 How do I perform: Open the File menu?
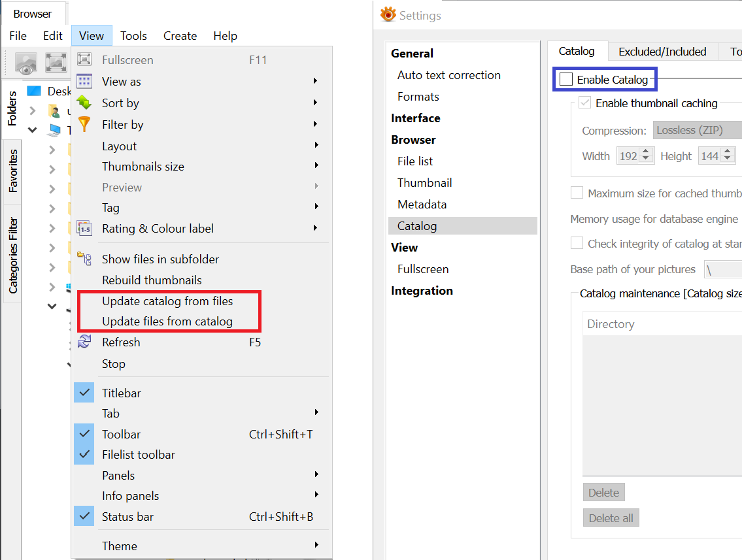pos(18,36)
